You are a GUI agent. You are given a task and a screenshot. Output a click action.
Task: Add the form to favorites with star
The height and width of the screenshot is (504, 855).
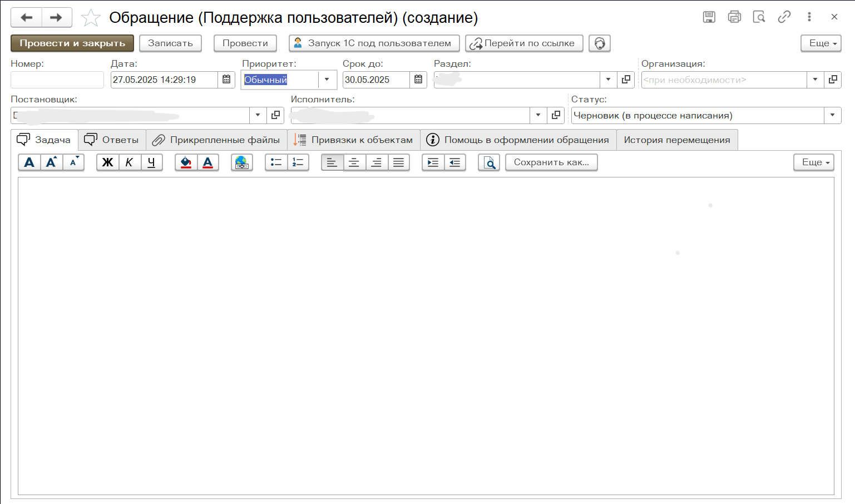[91, 18]
